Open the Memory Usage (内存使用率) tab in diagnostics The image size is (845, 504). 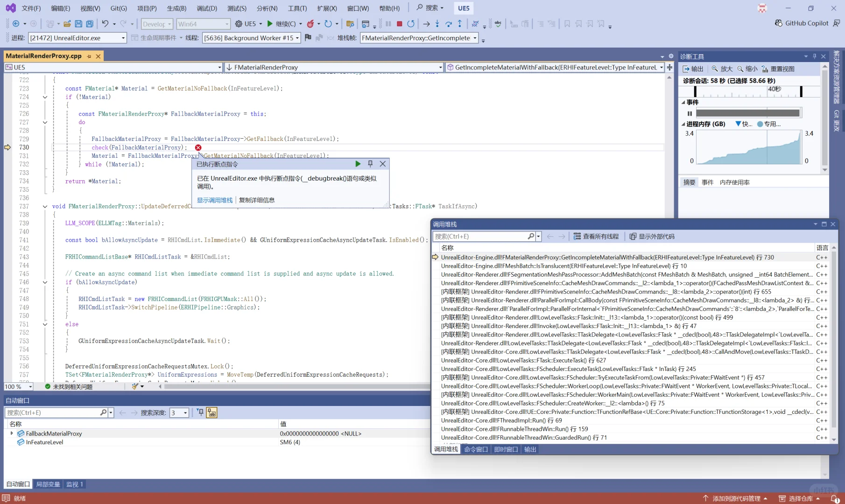(x=734, y=182)
